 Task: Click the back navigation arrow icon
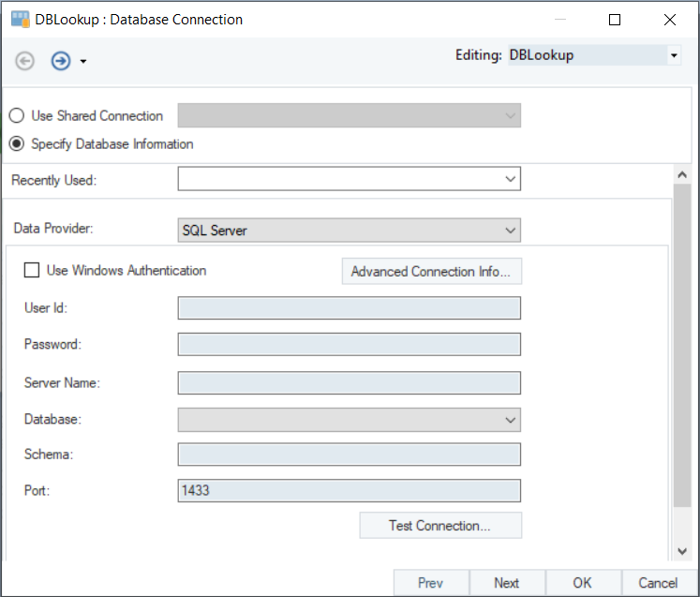(25, 61)
